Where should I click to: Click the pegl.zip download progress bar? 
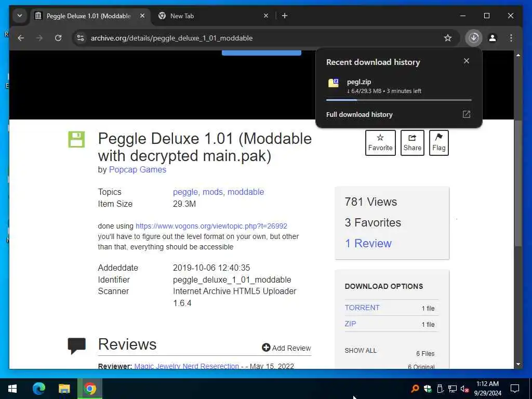[398, 100]
